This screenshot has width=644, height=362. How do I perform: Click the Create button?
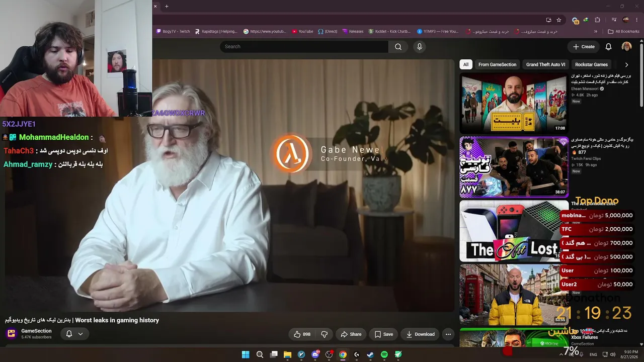pos(584,47)
